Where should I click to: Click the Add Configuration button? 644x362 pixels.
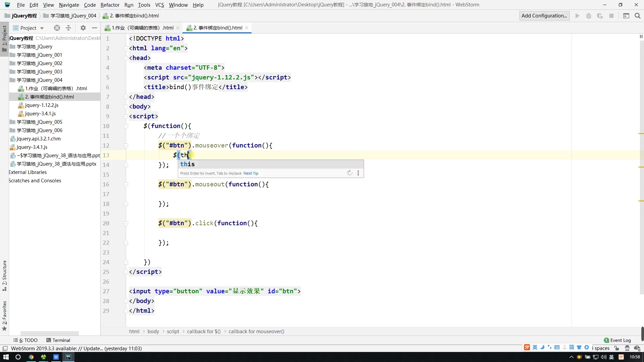544,16
